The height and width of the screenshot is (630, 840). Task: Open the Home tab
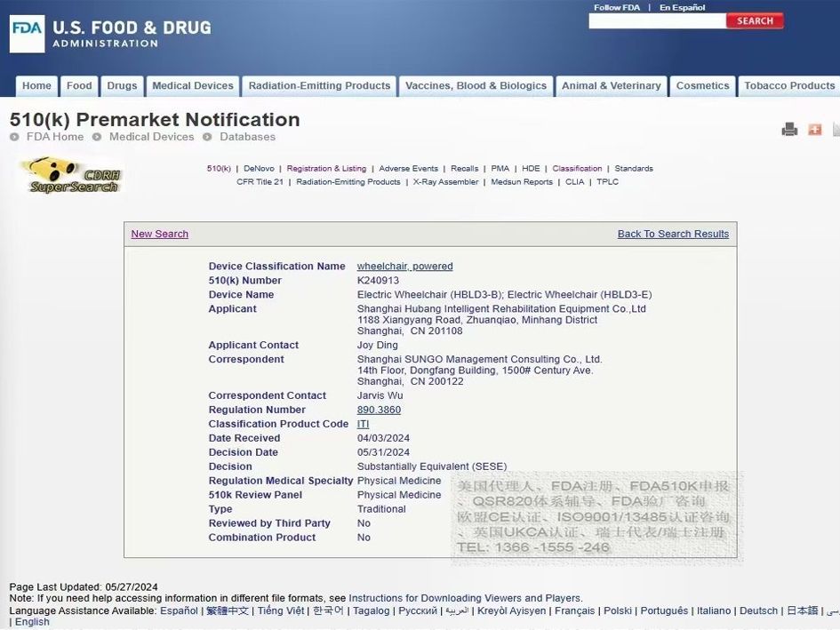(36, 85)
